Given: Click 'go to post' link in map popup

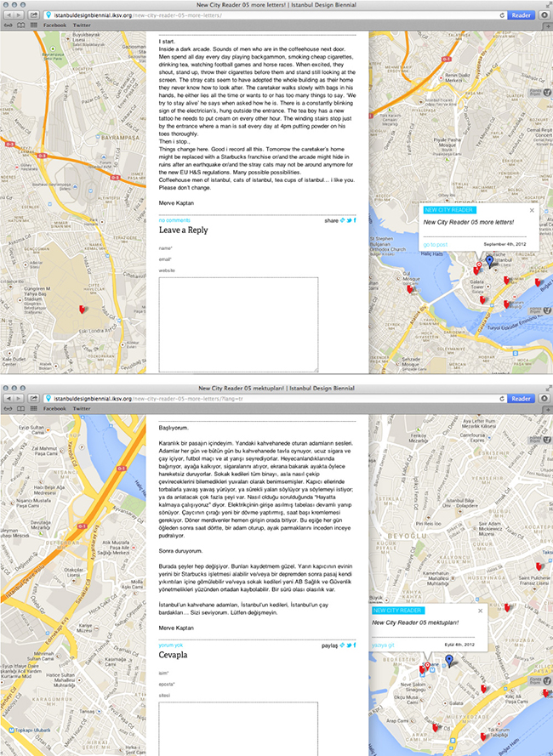Looking at the screenshot, I should pyautogui.click(x=436, y=244).
